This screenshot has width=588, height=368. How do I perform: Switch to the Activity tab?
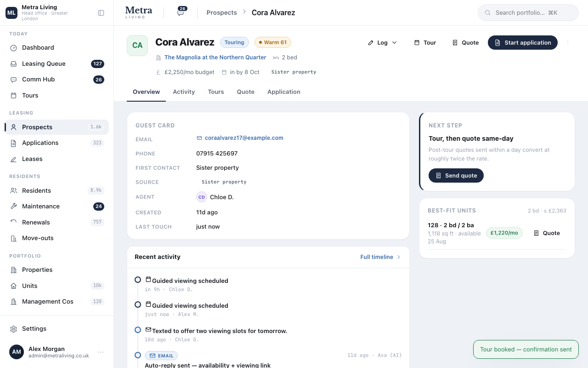[x=184, y=92]
